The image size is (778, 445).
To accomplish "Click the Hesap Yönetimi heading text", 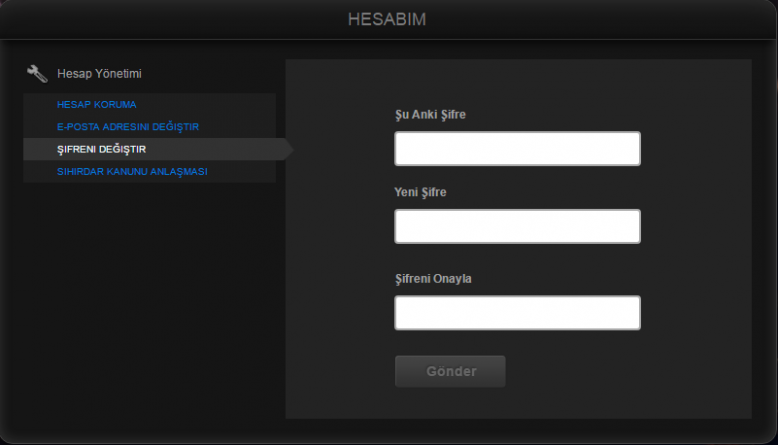I will (x=99, y=74).
